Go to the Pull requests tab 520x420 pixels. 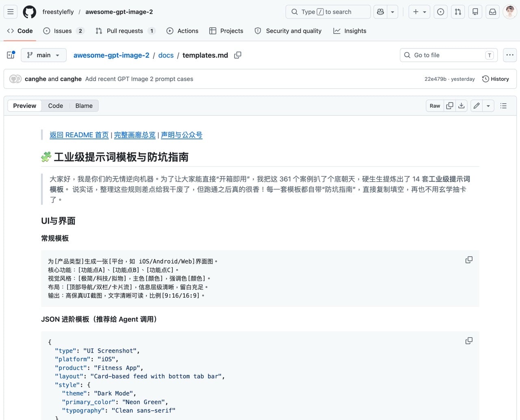tap(125, 31)
